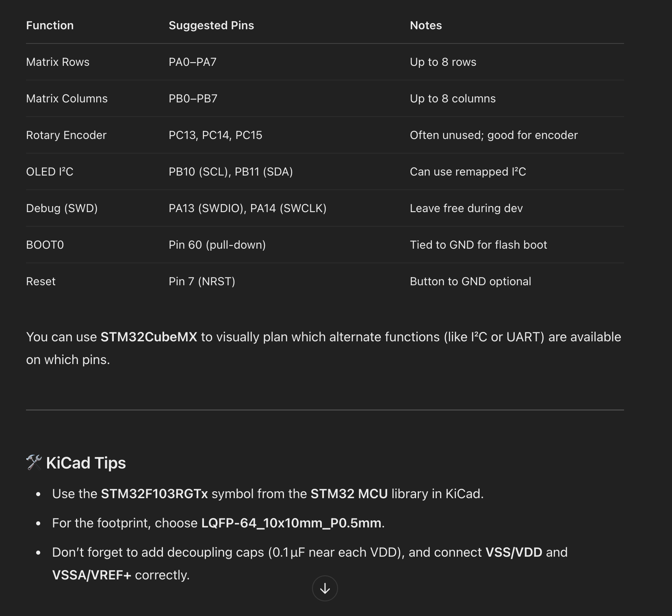672x616 pixels.
Task: Click the bold VSSA/VREF+ text
Action: tap(91, 575)
